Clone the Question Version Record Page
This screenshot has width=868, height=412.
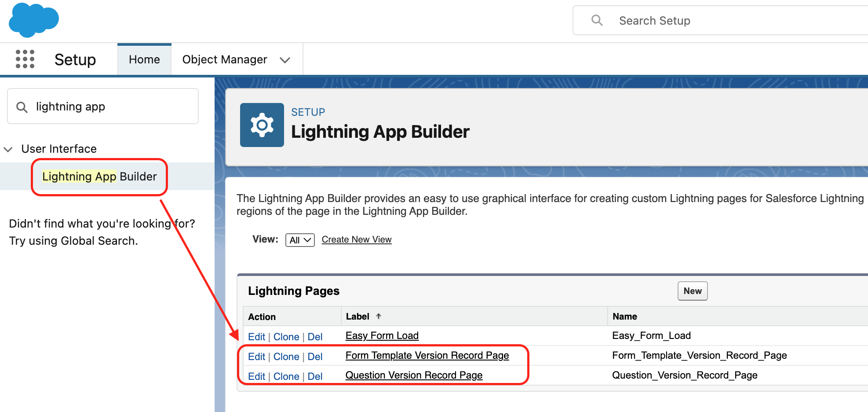(x=286, y=376)
